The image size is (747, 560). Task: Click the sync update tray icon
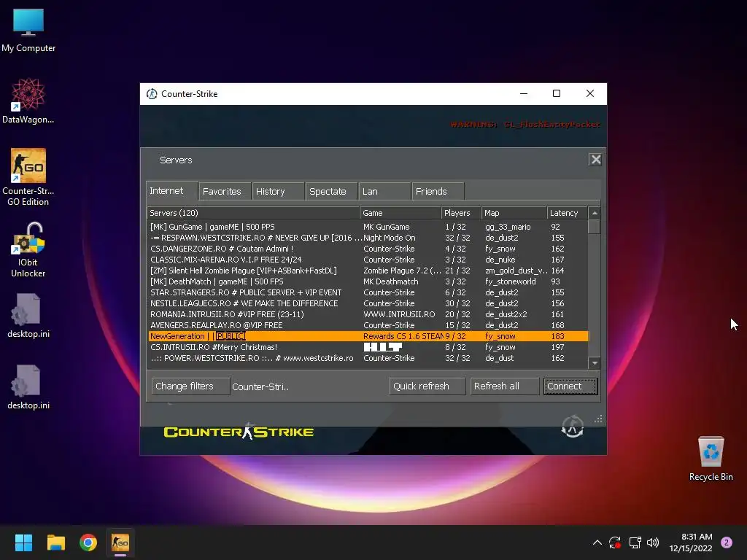615,542
